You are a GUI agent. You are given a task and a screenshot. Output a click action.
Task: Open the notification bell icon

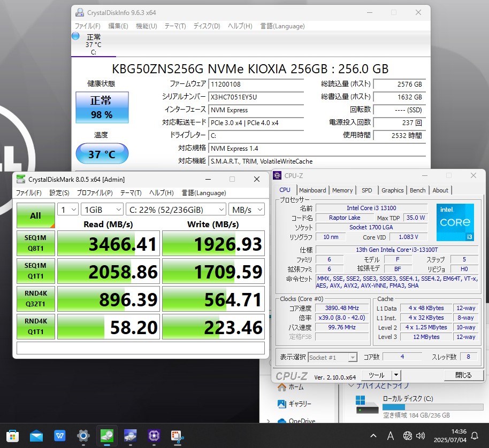[x=475, y=436]
